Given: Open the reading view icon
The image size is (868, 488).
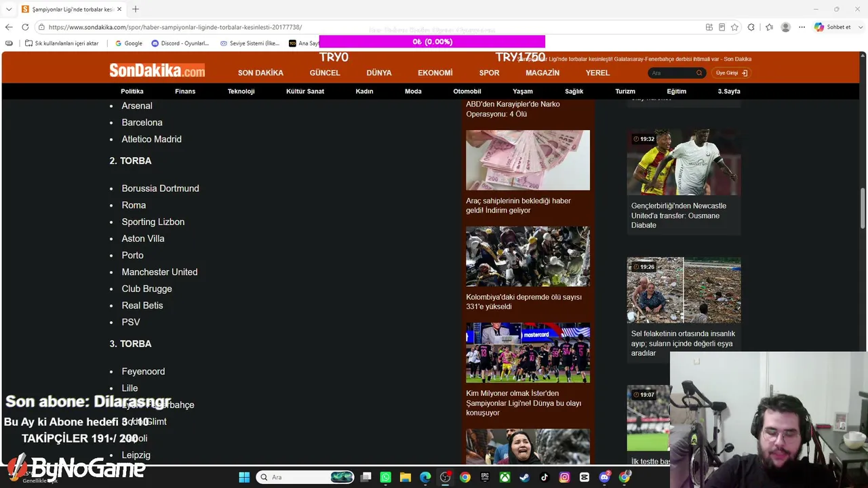Looking at the screenshot, I should (x=722, y=27).
